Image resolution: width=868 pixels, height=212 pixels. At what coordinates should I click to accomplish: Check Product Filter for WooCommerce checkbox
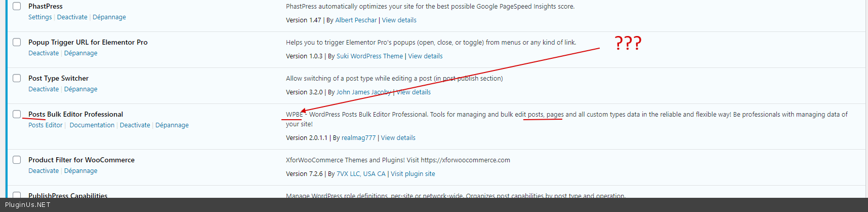click(x=17, y=160)
